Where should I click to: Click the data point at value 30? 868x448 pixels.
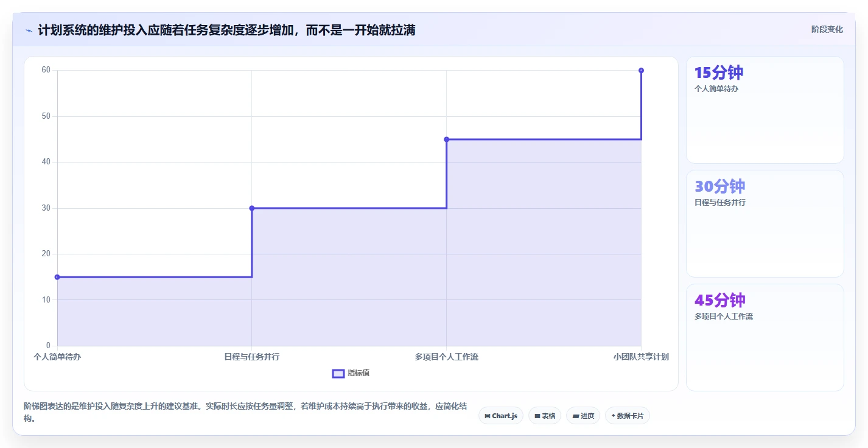252,208
